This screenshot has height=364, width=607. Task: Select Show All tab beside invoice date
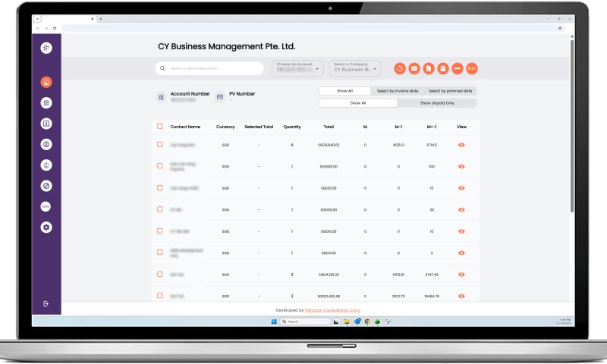[x=344, y=91]
